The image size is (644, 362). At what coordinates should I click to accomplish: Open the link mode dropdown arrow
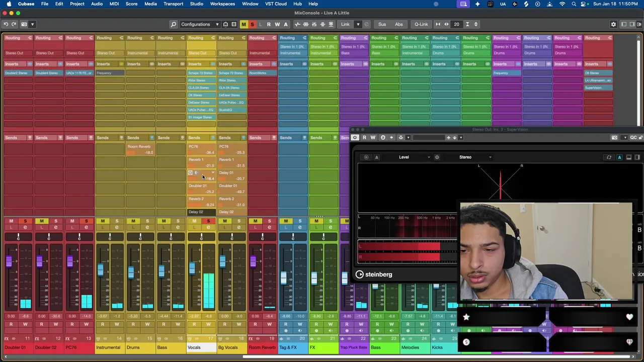pos(358,24)
